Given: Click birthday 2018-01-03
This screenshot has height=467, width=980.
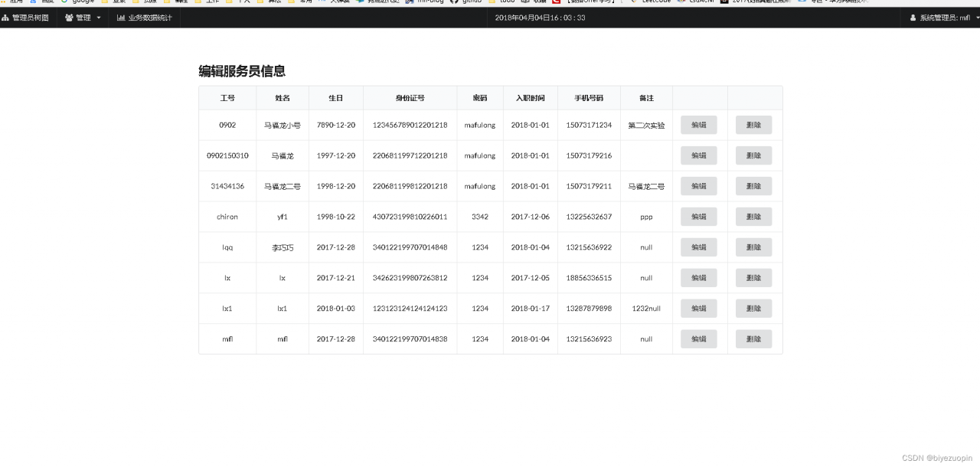Looking at the screenshot, I should 336,309.
